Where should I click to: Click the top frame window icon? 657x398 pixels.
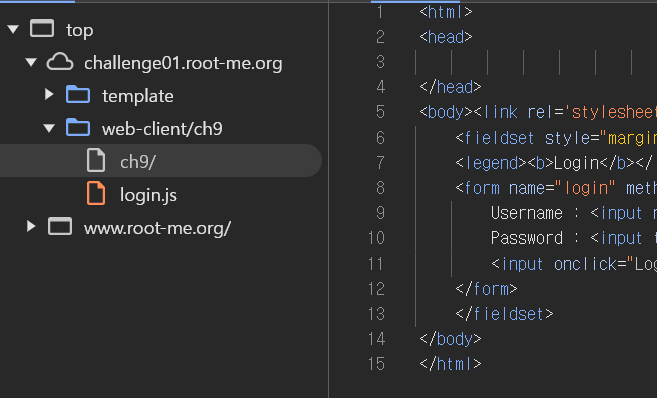tap(42, 29)
